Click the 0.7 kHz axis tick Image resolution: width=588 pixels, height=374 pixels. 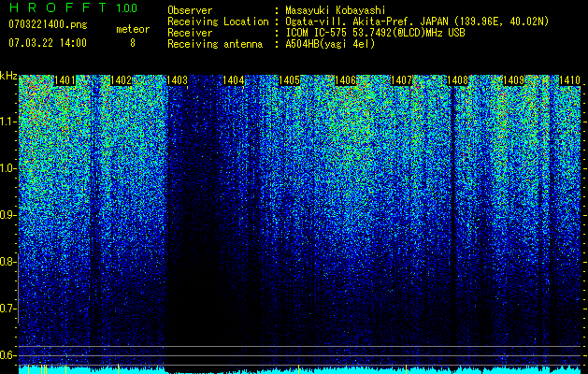(7, 309)
